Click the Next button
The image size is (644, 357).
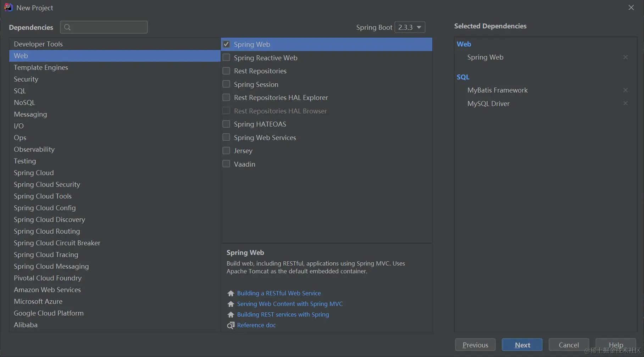tap(522, 345)
